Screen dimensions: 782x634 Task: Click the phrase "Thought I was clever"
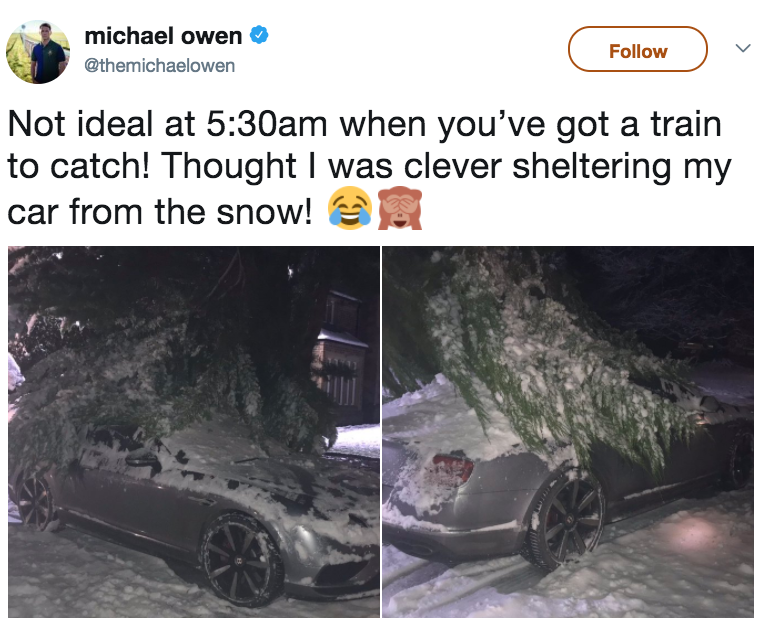[331, 166]
